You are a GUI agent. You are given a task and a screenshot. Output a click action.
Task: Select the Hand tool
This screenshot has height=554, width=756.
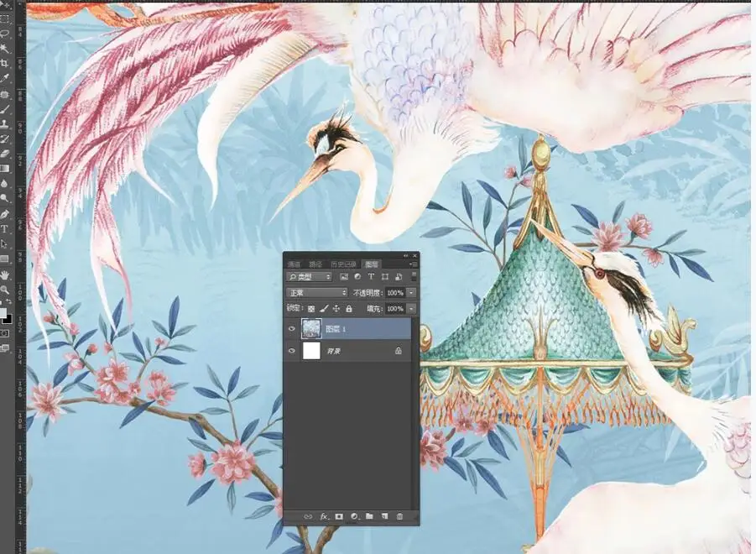pyautogui.click(x=5, y=274)
